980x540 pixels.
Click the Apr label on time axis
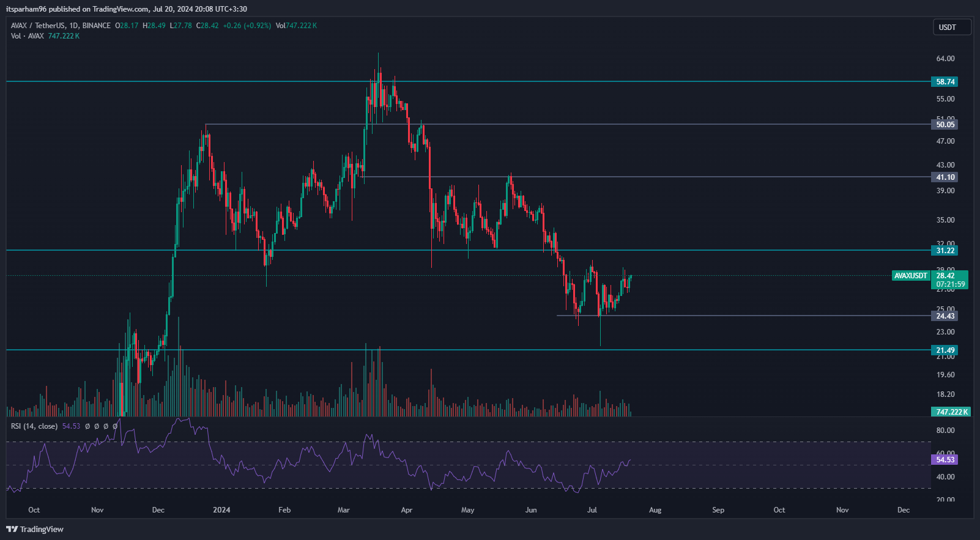[407, 510]
